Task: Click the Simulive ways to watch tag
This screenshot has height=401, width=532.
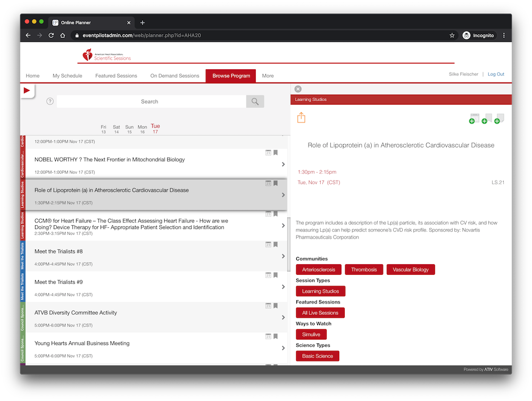Action: click(311, 334)
